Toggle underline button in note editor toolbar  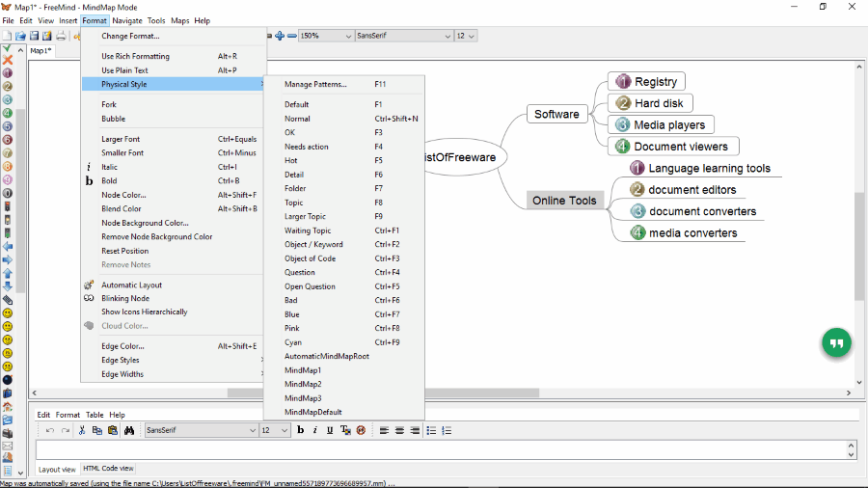pos(330,430)
